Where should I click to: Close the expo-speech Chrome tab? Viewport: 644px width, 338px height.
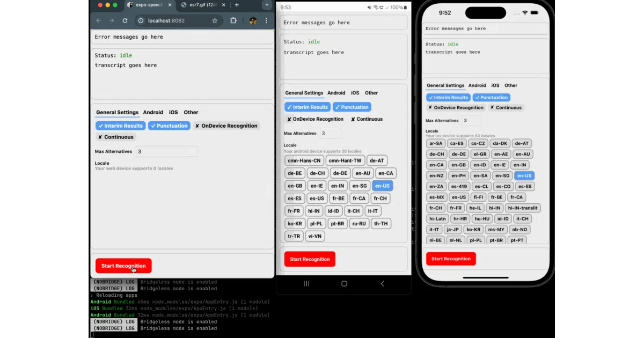click(x=170, y=5)
